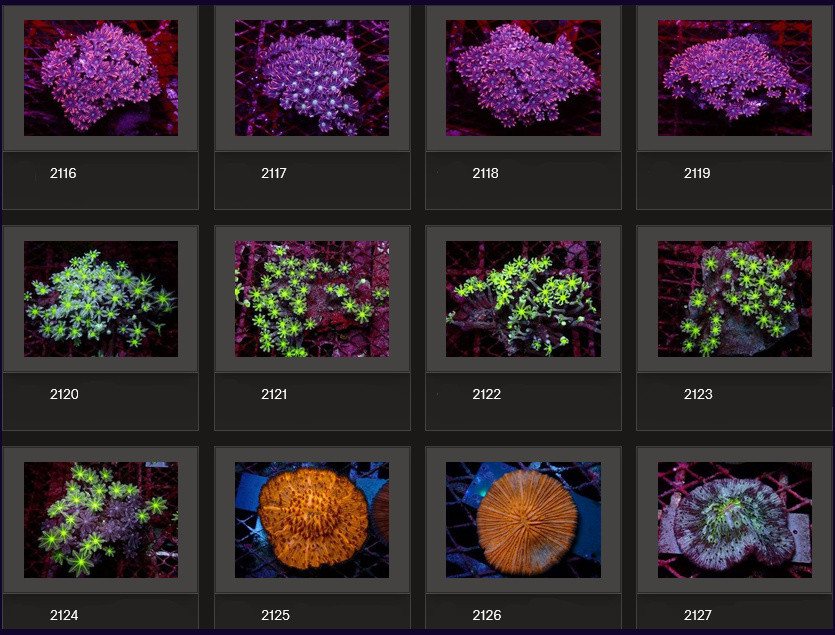The image size is (835, 635).
Task: Click the caption text 2120
Action: coord(64,394)
